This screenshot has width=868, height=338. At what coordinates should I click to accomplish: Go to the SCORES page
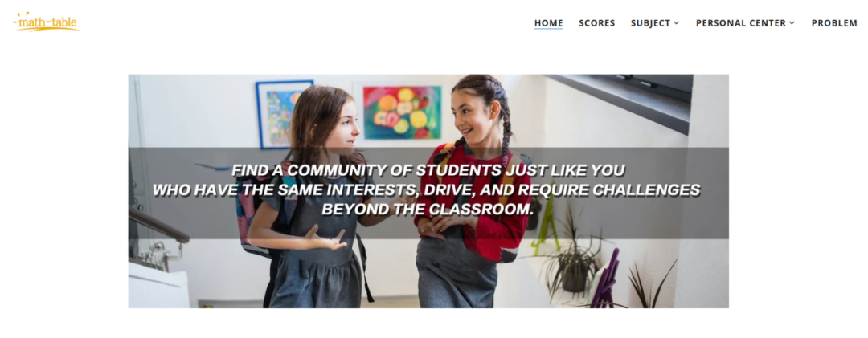click(596, 23)
